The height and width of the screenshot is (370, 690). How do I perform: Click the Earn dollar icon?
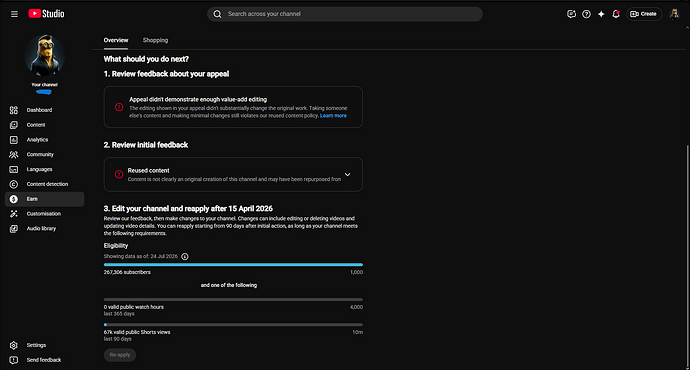[14, 199]
